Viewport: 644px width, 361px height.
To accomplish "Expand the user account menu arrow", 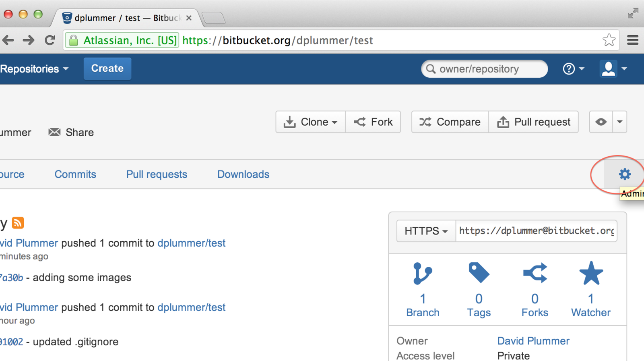I will (624, 69).
